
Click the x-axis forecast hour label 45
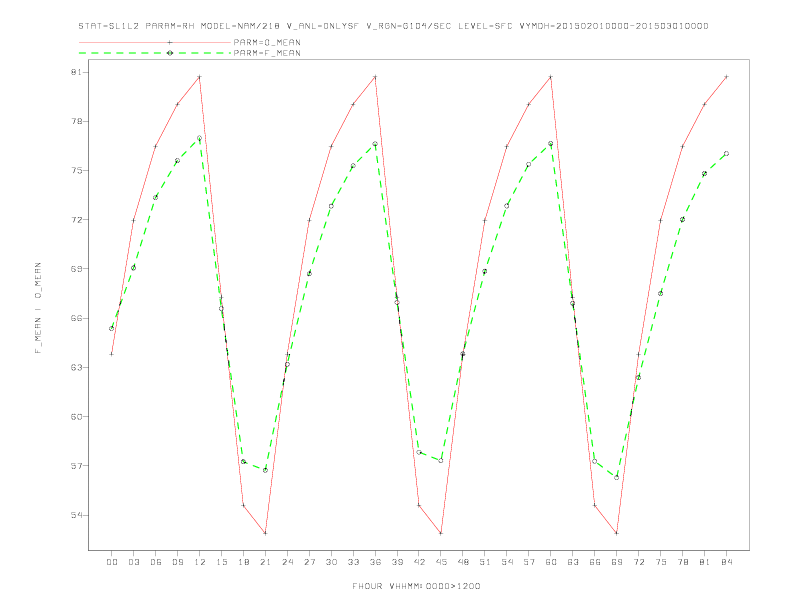(441, 562)
